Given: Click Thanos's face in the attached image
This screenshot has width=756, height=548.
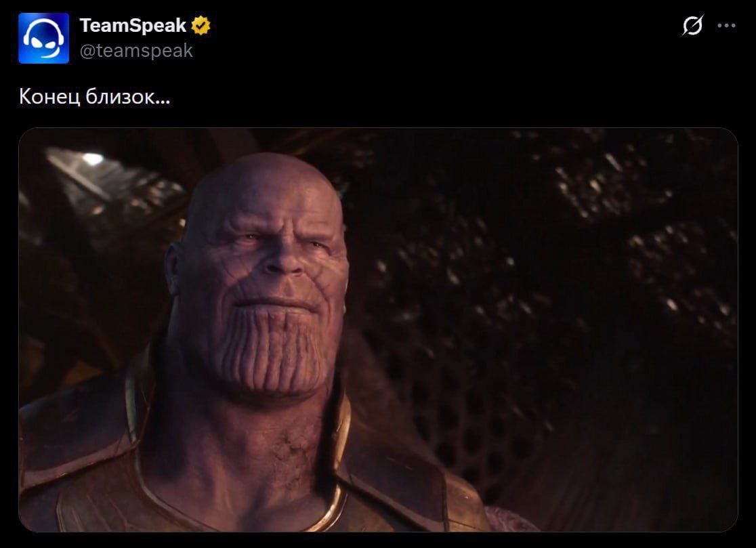Looking at the screenshot, I should click(263, 270).
